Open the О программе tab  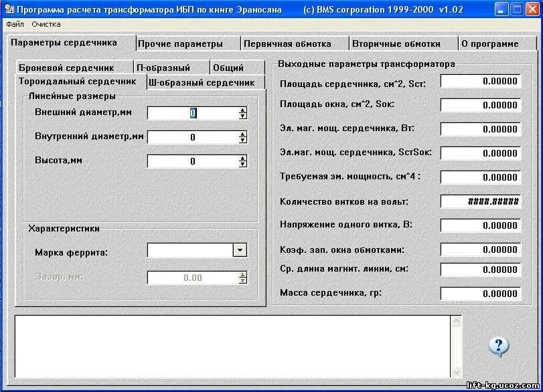pyautogui.click(x=497, y=44)
